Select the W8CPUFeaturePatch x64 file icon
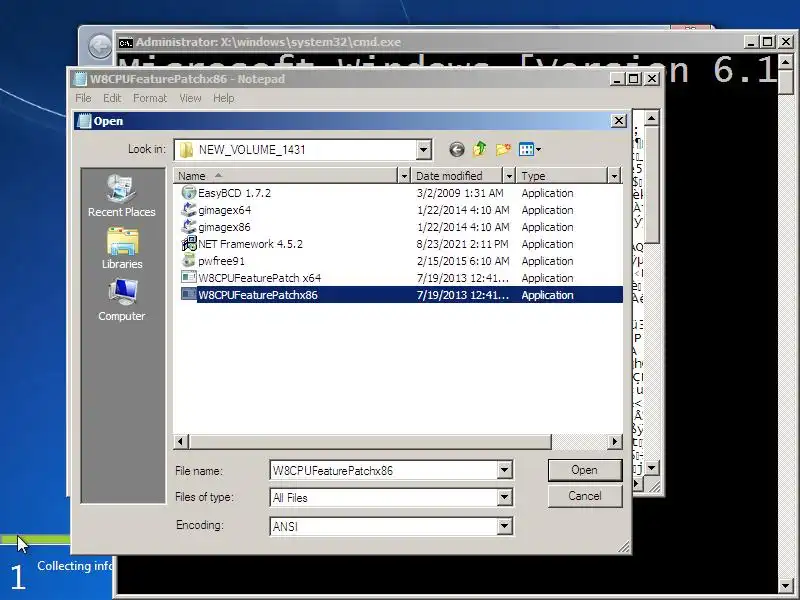800x600 pixels. [189, 278]
